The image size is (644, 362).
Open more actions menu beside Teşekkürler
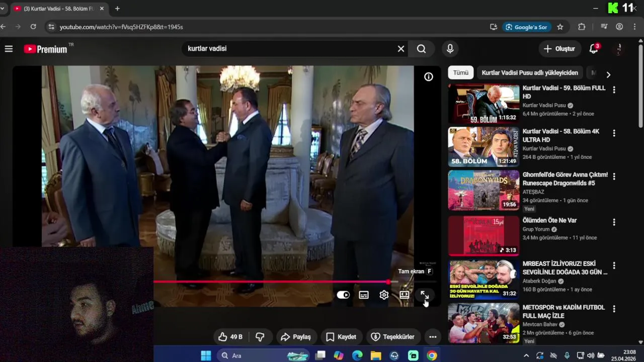pyautogui.click(x=433, y=337)
